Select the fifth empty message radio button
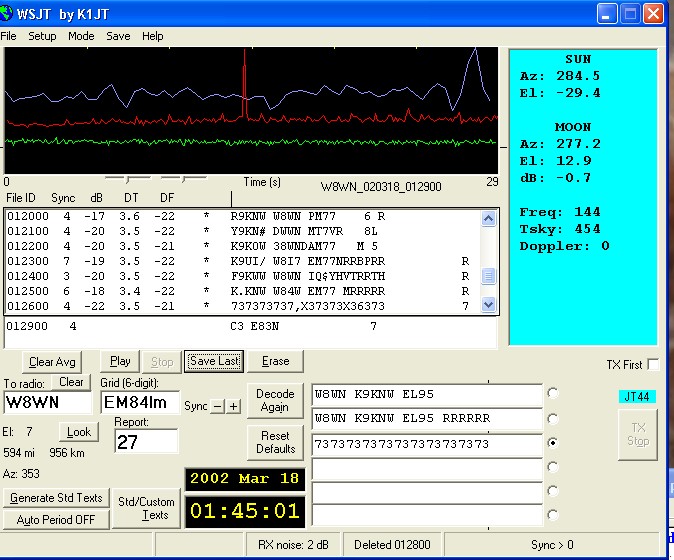This screenshot has height=560, width=674. [x=553, y=491]
